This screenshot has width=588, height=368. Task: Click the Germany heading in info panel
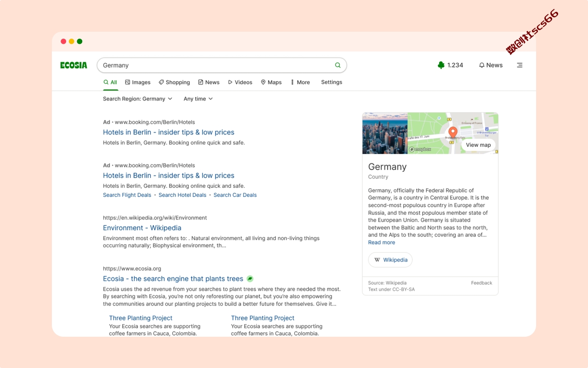coord(387,167)
